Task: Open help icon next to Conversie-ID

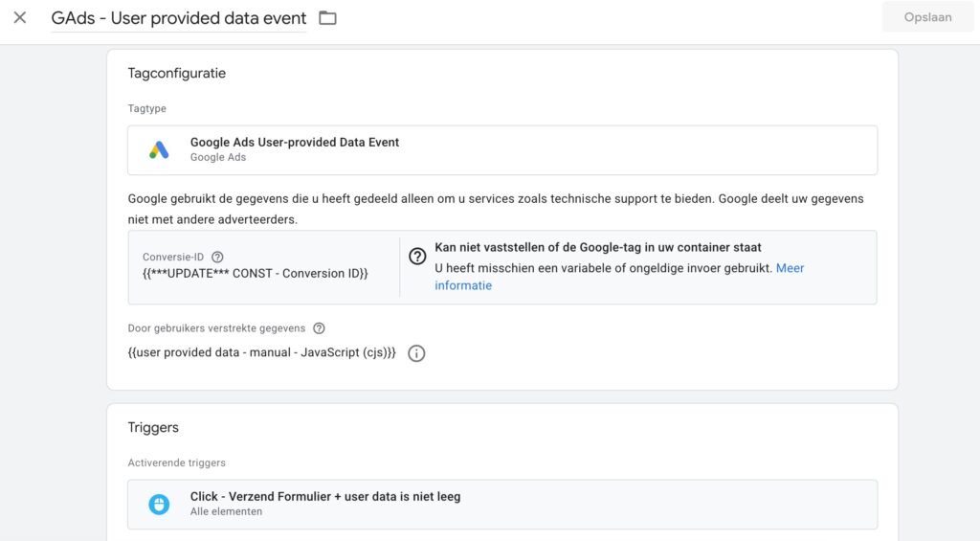Action: click(x=217, y=257)
